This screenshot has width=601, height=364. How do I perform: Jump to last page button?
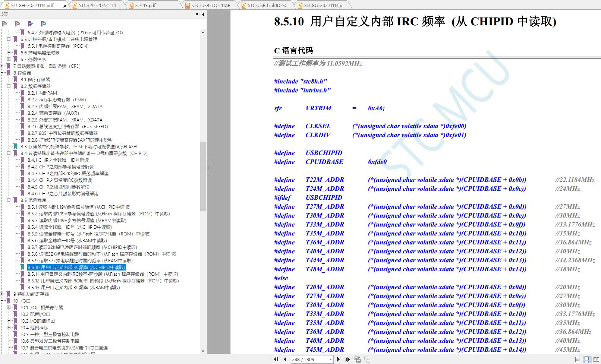[347, 359]
